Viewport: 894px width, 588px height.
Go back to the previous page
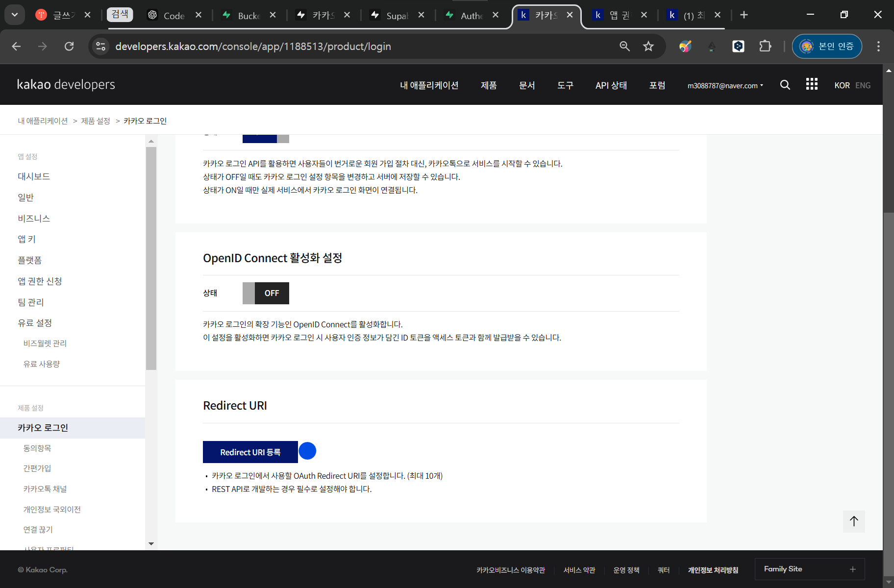(16, 46)
